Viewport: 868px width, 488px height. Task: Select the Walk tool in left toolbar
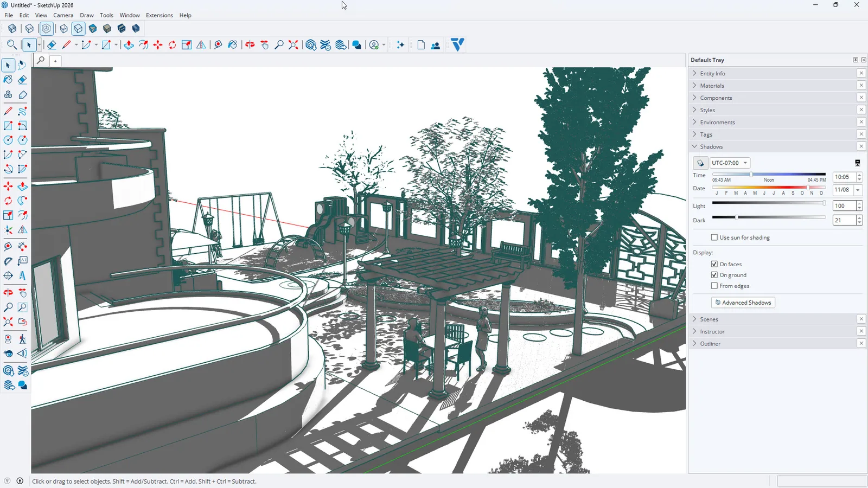point(22,339)
